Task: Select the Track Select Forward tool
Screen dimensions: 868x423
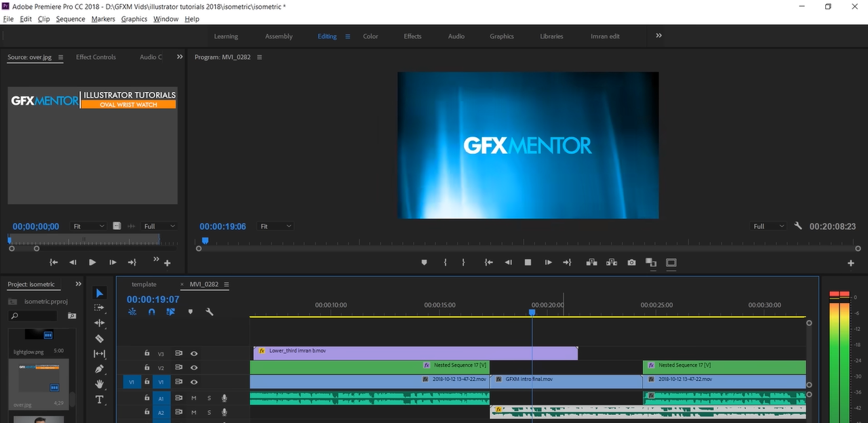Action: click(100, 308)
